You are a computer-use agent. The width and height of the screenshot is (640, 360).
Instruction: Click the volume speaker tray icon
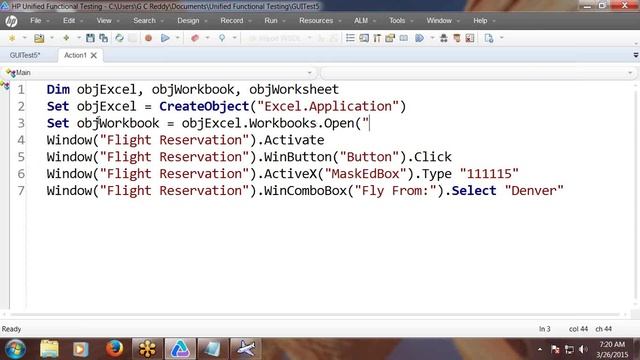[583, 349]
